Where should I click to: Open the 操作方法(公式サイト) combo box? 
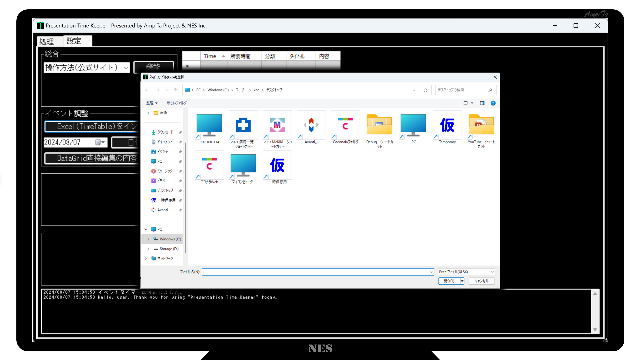[x=87, y=67]
